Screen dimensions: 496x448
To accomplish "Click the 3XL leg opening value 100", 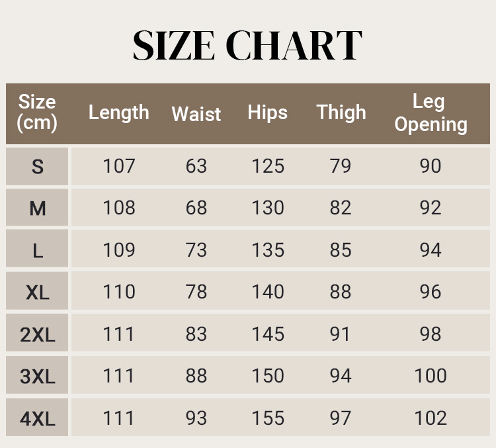I will 431,376.
